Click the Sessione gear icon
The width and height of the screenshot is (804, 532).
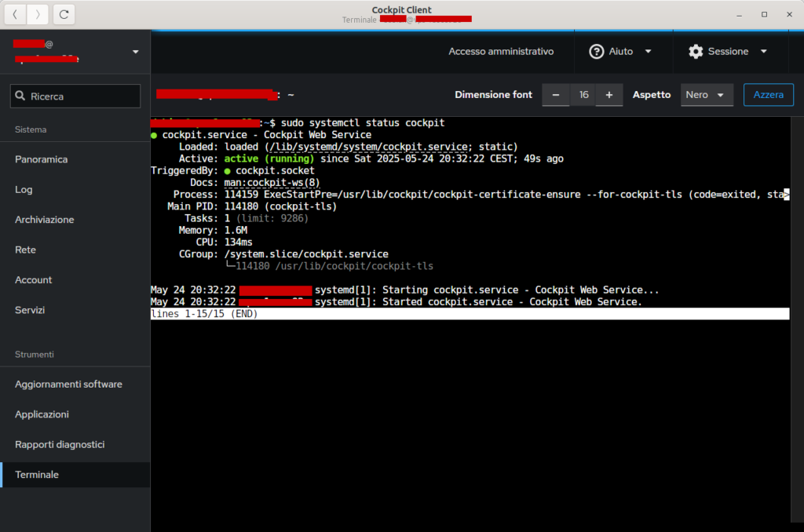[x=696, y=51]
